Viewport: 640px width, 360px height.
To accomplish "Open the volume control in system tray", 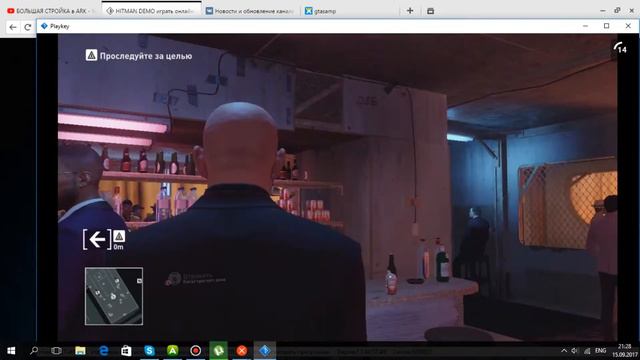I will coord(575,351).
